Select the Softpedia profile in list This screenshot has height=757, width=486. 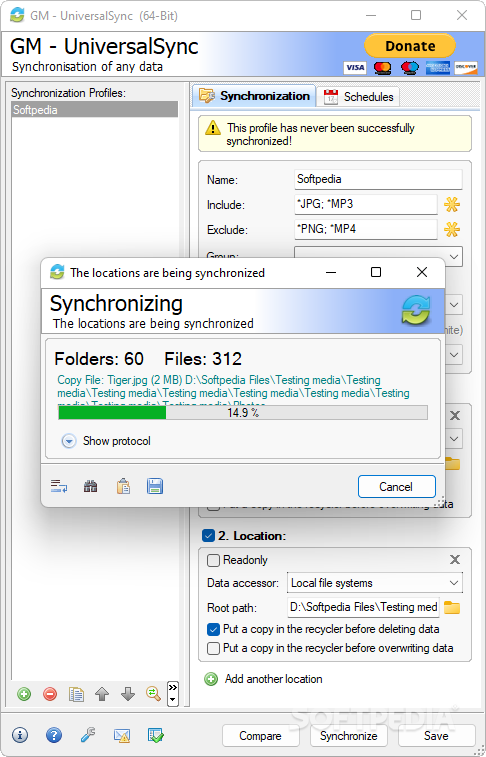pos(95,110)
